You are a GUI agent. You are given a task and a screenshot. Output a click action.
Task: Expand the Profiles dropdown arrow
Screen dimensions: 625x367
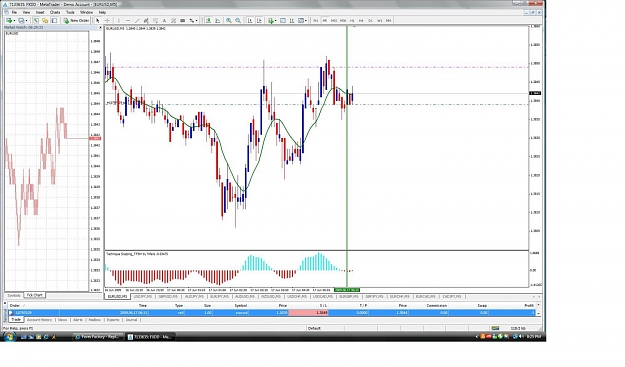[x=27, y=20]
